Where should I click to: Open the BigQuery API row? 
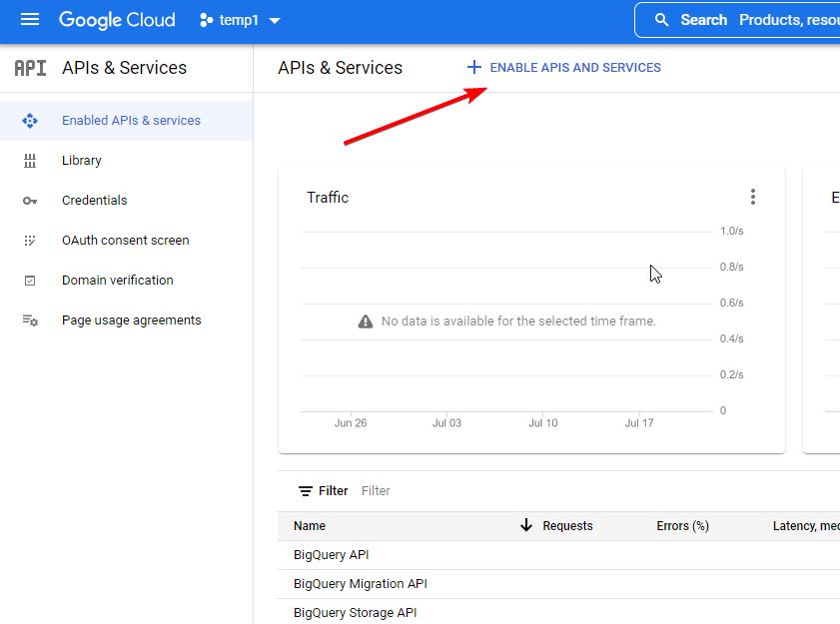tap(558, 555)
